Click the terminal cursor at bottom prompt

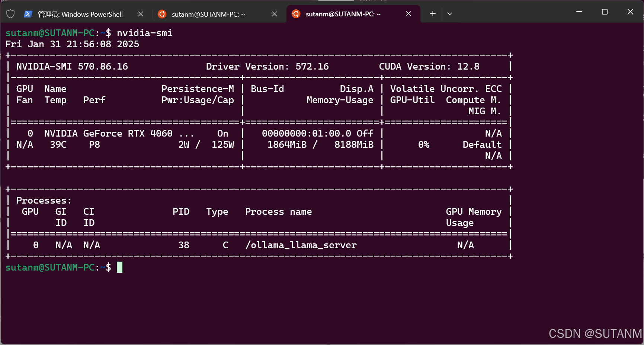(x=119, y=267)
